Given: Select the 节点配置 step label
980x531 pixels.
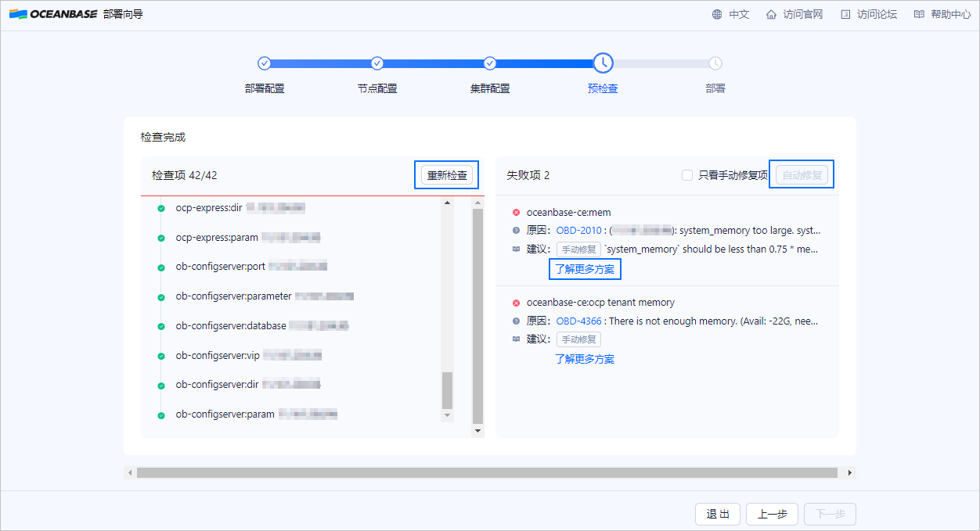Looking at the screenshot, I should pyautogui.click(x=377, y=88).
